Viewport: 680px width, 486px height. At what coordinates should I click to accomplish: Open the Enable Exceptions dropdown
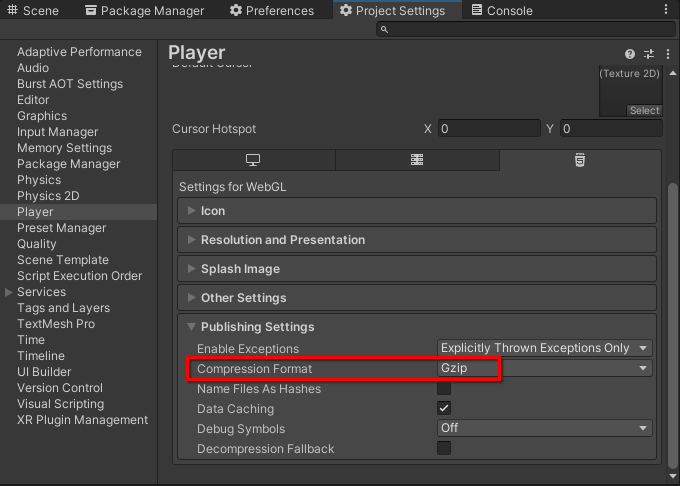[544, 348]
